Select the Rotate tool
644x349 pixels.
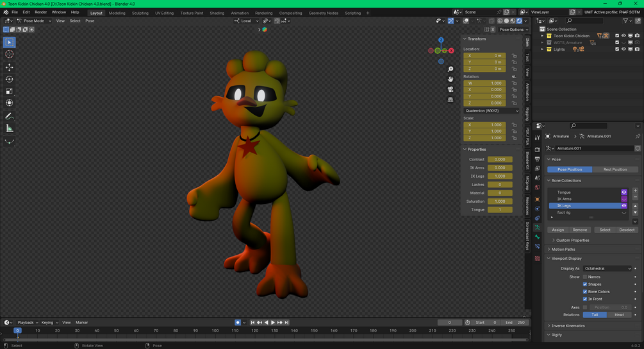click(x=9, y=79)
